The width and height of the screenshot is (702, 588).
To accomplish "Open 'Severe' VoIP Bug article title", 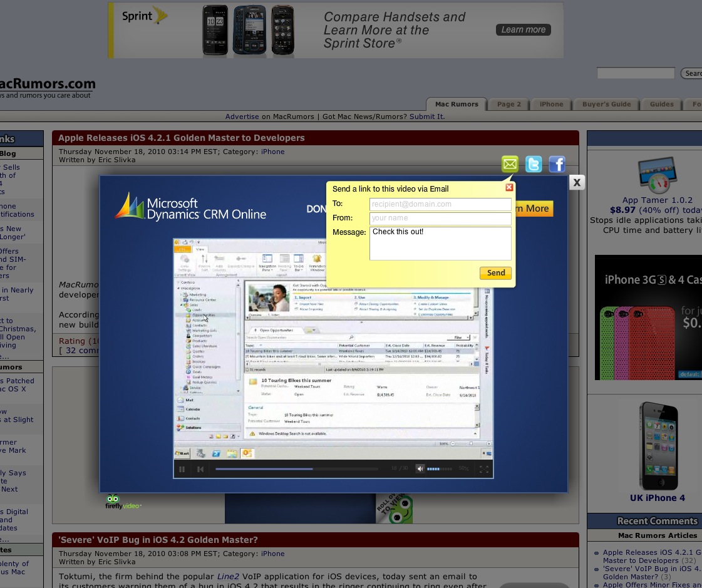I will click(x=158, y=540).
